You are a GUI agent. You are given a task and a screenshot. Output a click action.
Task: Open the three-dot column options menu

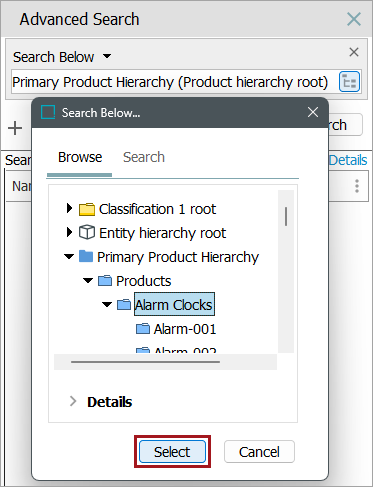coord(357,186)
